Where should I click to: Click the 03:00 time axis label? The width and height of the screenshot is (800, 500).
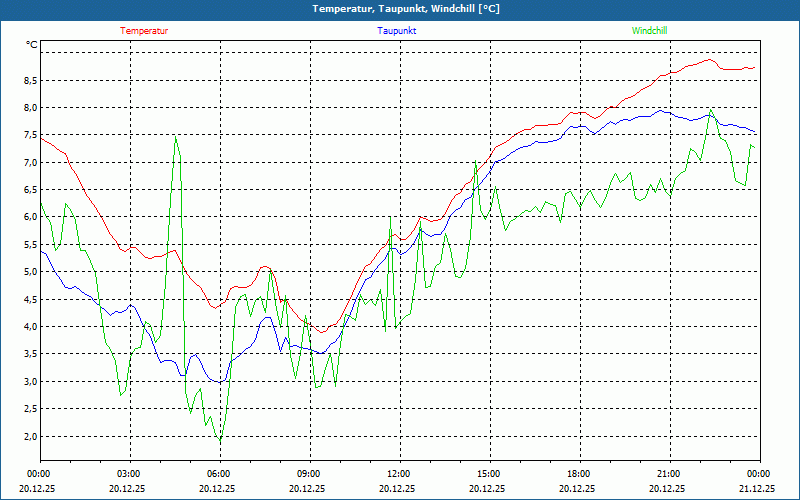(x=130, y=474)
